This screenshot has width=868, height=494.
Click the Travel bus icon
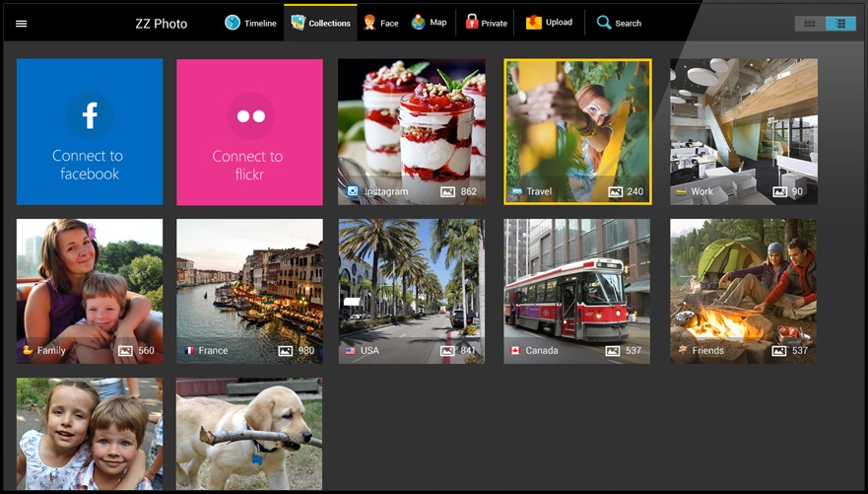516,191
